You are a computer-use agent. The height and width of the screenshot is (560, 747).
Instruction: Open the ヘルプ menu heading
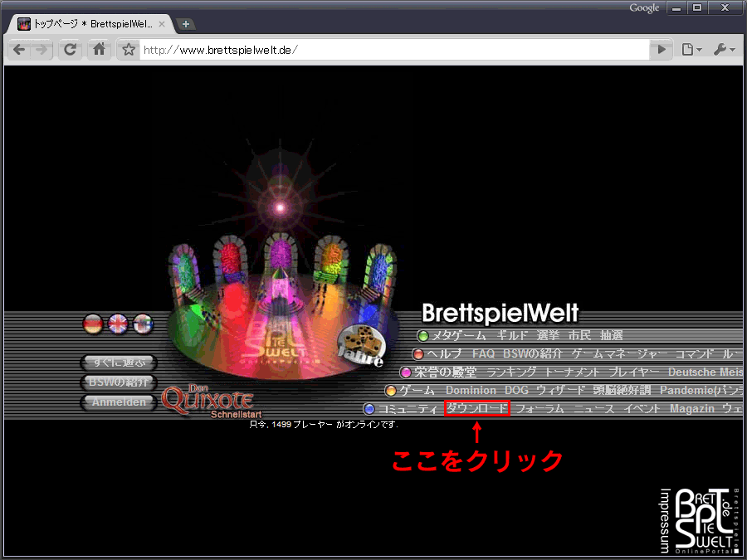[x=444, y=353]
